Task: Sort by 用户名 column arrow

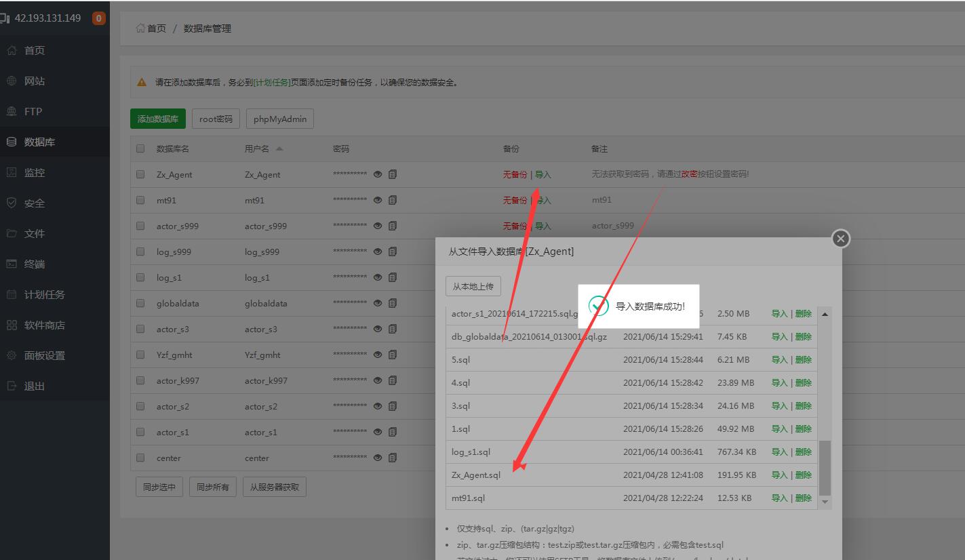Action: (x=279, y=148)
